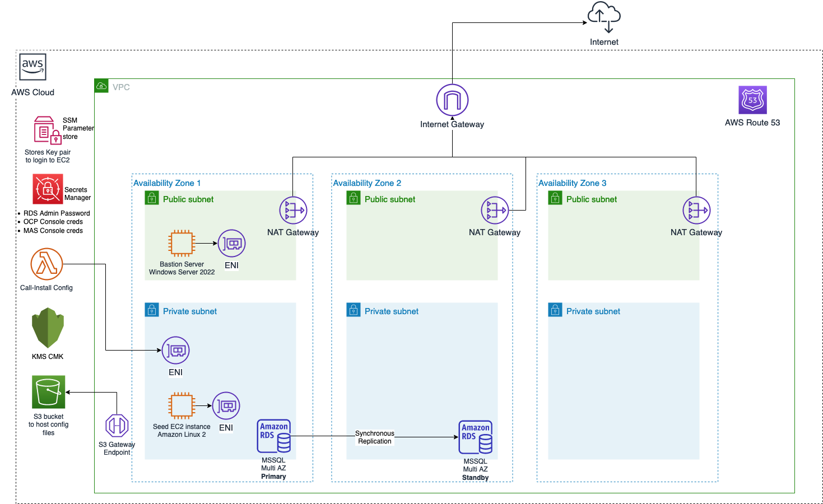Select the S3 bucket icon
Viewport: 823px width, 504px height.
pyautogui.click(x=49, y=392)
